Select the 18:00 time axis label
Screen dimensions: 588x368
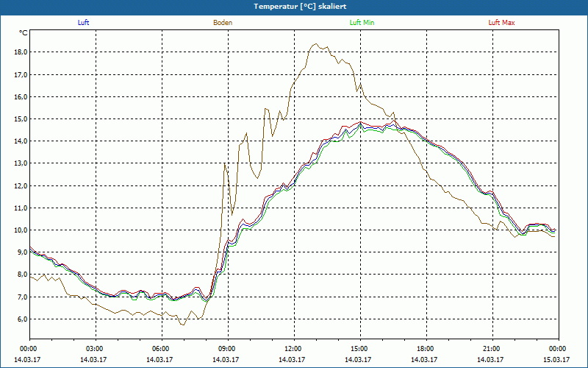[x=426, y=349]
